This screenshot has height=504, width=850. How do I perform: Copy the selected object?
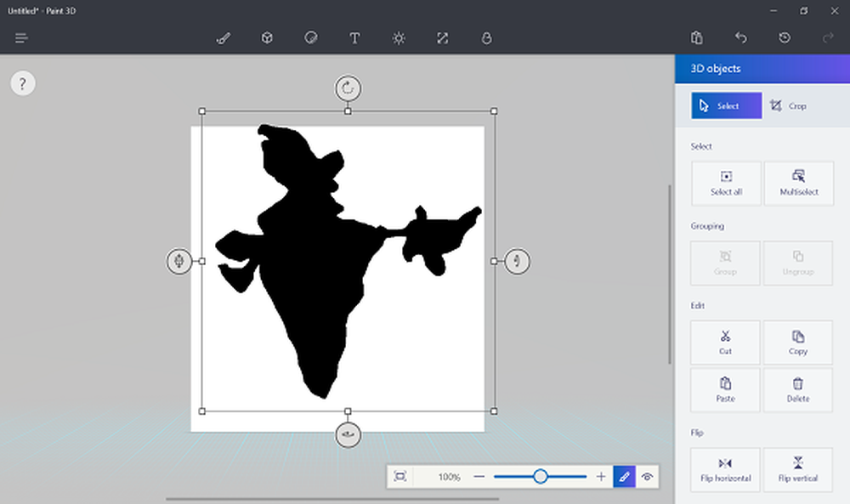pyautogui.click(x=798, y=343)
